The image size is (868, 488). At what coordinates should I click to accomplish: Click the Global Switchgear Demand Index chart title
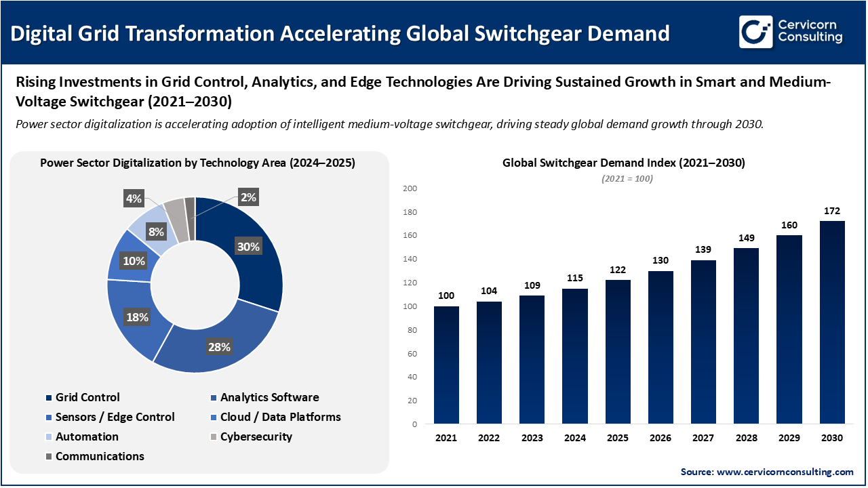tap(623, 163)
